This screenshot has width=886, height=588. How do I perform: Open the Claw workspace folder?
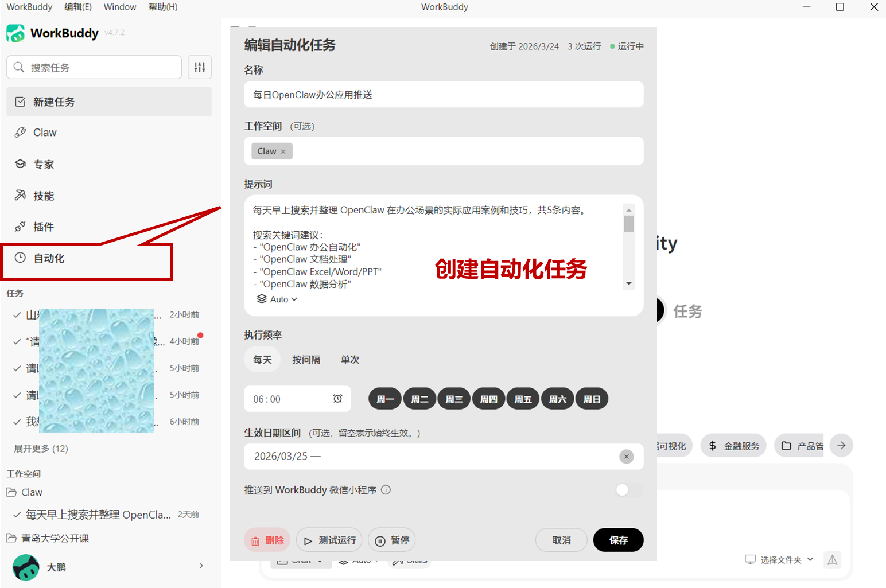point(25,492)
